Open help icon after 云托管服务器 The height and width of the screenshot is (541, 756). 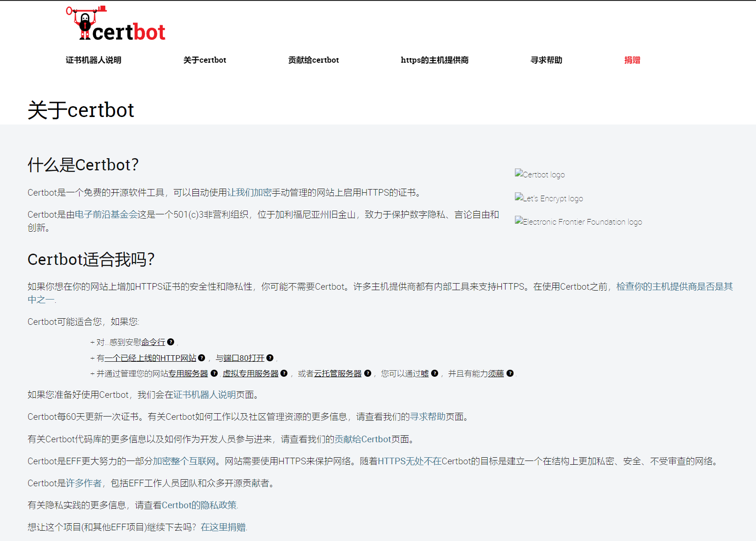click(x=367, y=373)
